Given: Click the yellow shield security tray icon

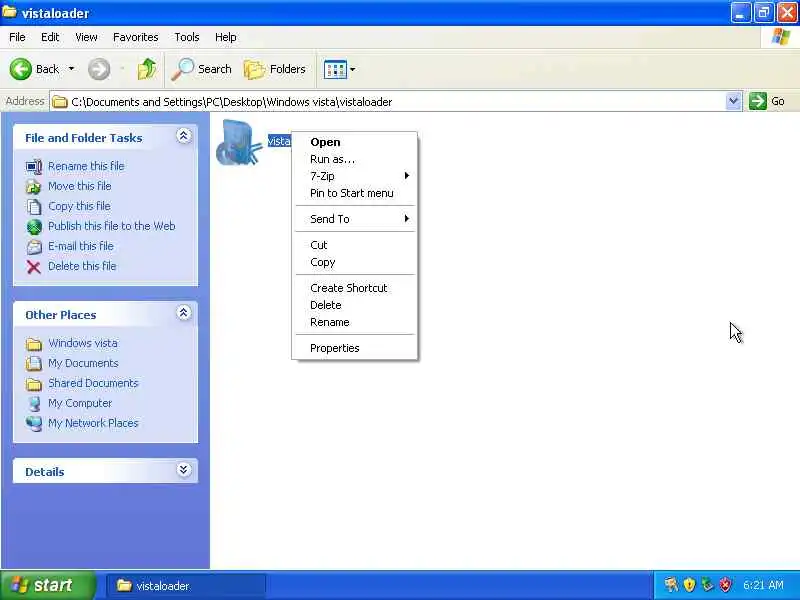Looking at the screenshot, I should coord(689,585).
